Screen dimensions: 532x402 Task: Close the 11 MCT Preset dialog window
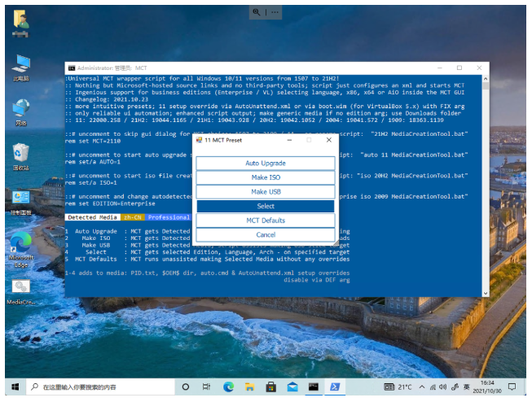328,140
